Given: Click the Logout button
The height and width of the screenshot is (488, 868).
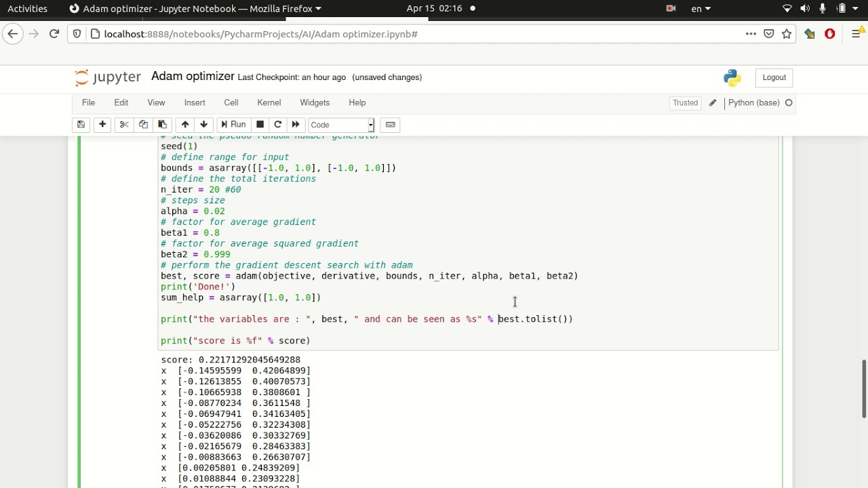Looking at the screenshot, I should [774, 77].
